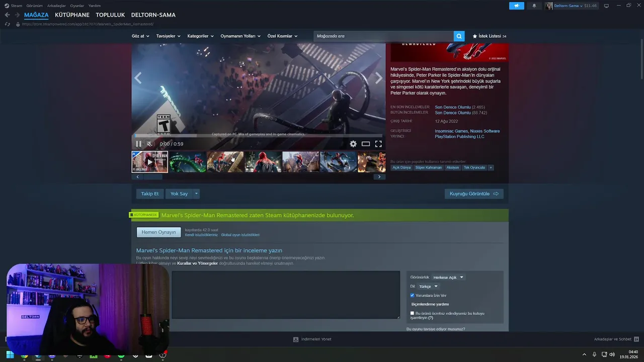Open video settings gear

click(353, 144)
